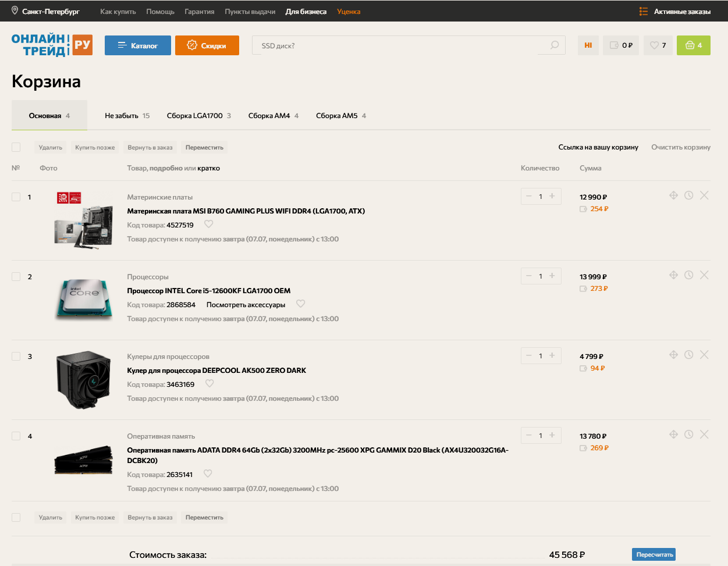Click the HI profile button
This screenshot has width=728, height=566.
588,45
